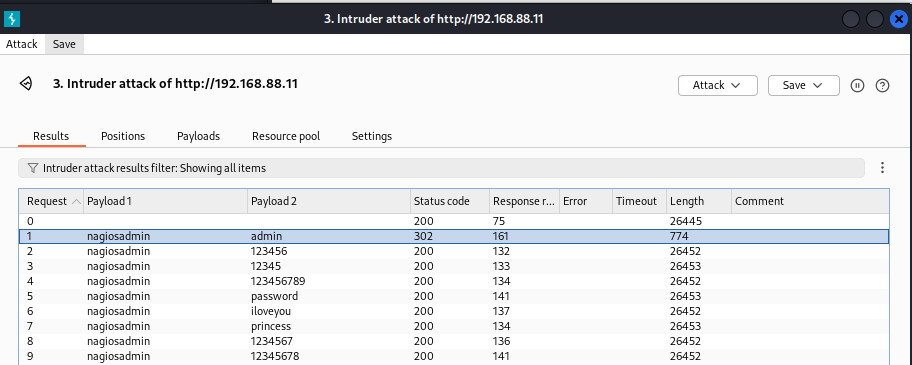Select the row with payload 1234567
912x365 pixels.
[454, 341]
